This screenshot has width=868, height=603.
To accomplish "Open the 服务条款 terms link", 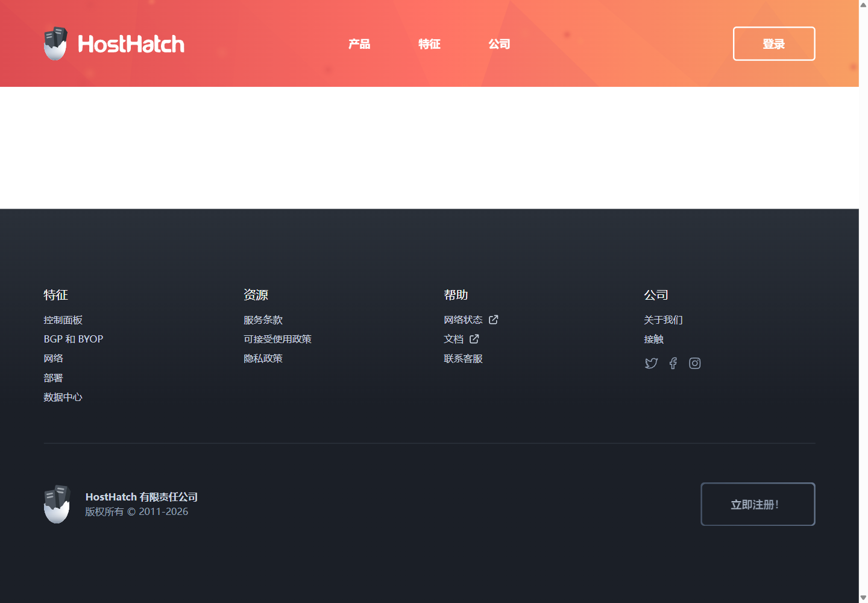I will tap(263, 320).
